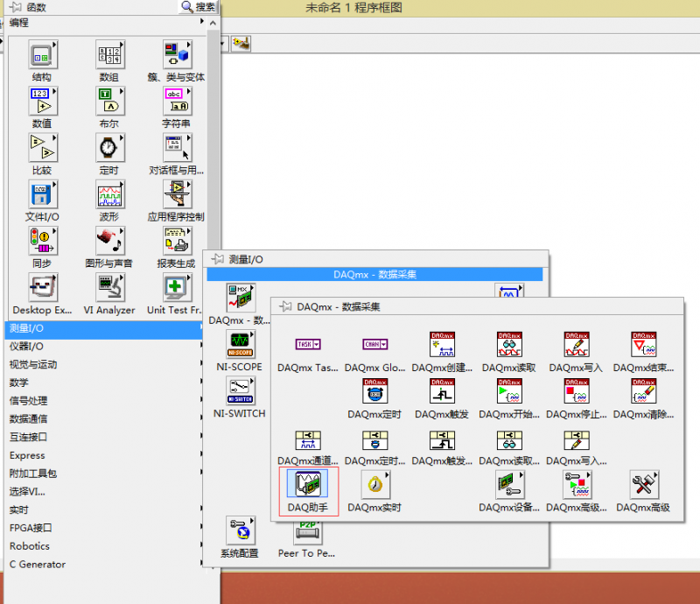700x604 pixels.
Task: Select the DAQmx定时 property node icon
Action: pos(375,440)
